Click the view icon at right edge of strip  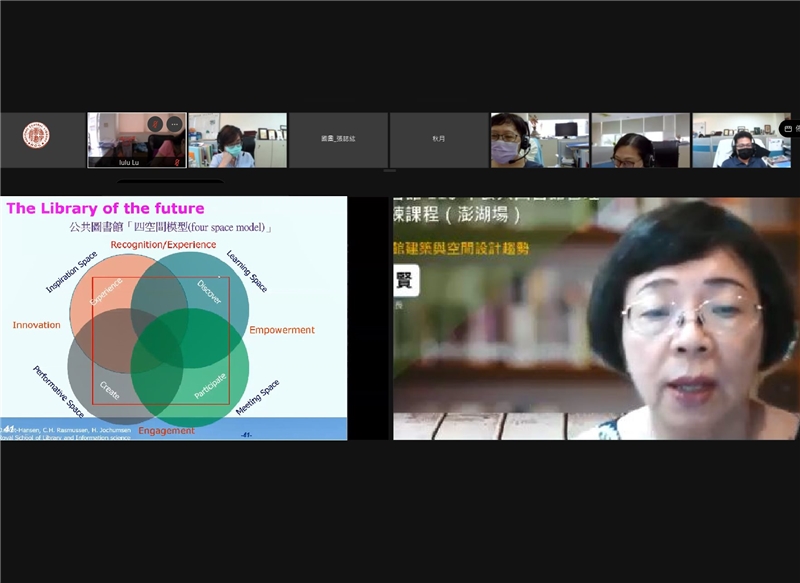(x=788, y=128)
